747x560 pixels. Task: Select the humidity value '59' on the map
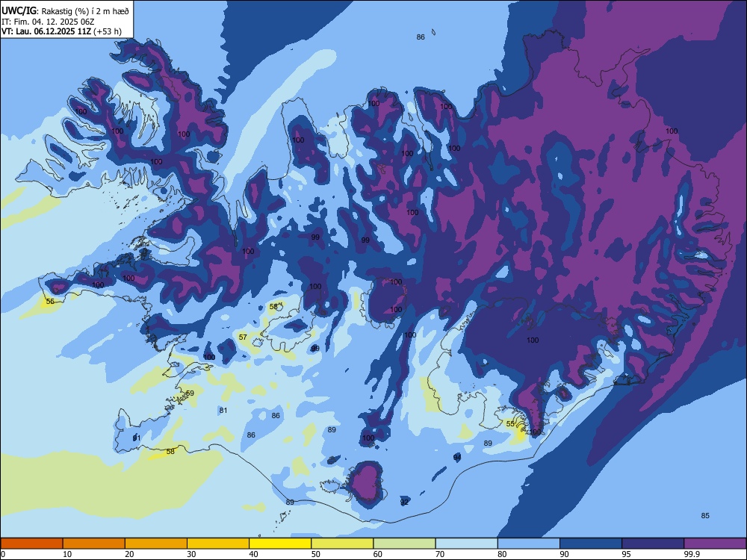click(190, 393)
